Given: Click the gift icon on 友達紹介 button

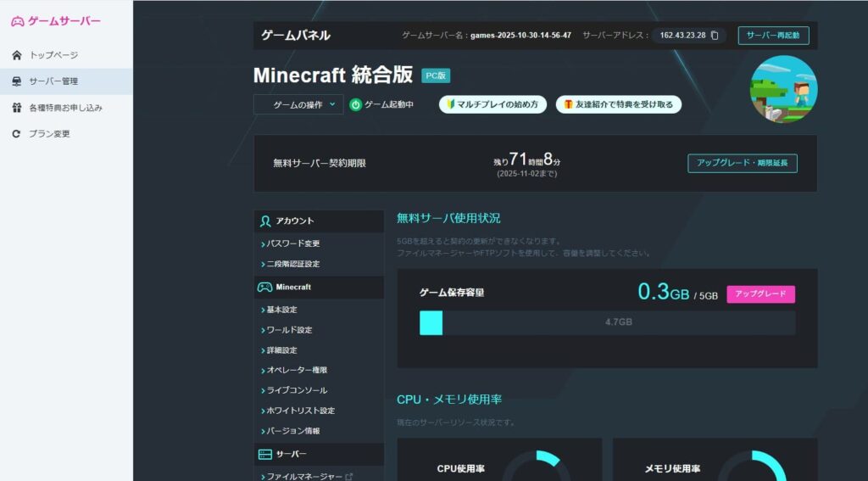Looking at the screenshot, I should pos(568,104).
